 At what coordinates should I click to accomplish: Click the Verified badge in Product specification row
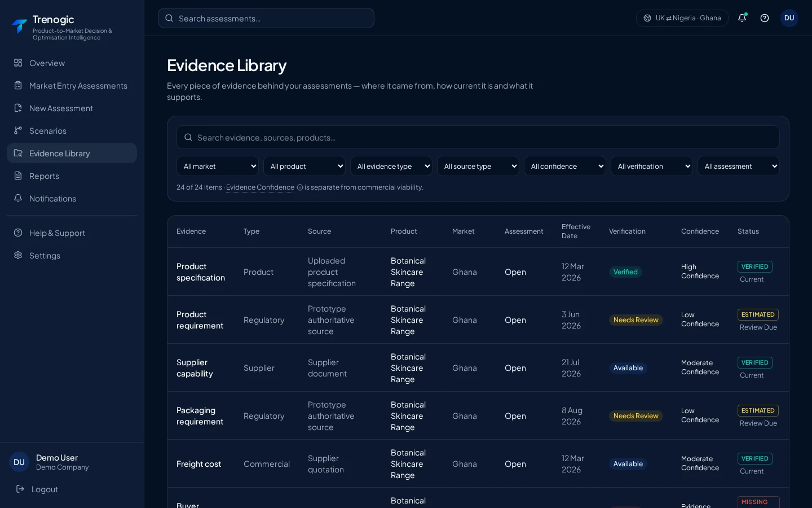pyautogui.click(x=625, y=272)
